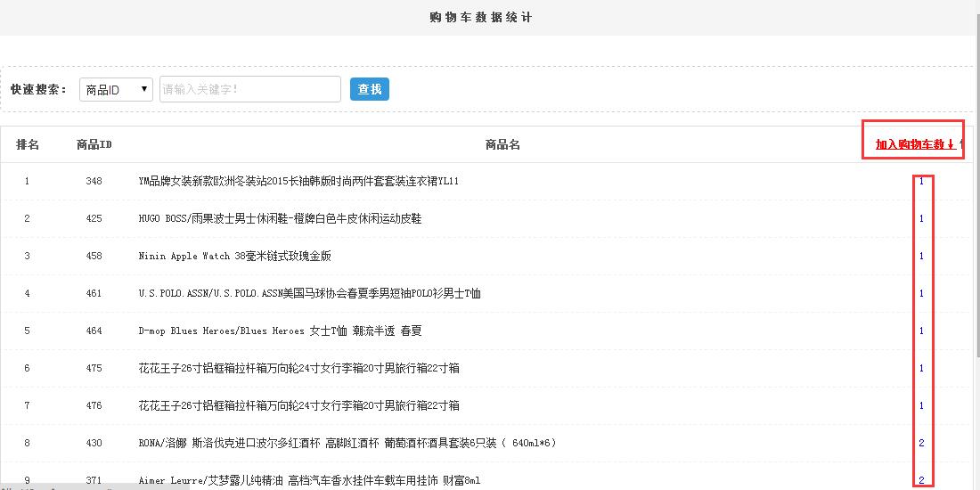Click the cart count for product 461
This screenshot has width=980, height=490.
(x=921, y=294)
